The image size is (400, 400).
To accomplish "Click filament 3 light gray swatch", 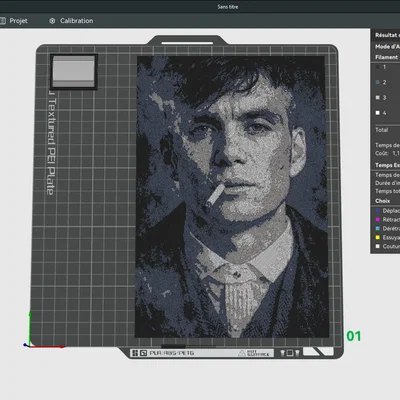I will coord(378,97).
